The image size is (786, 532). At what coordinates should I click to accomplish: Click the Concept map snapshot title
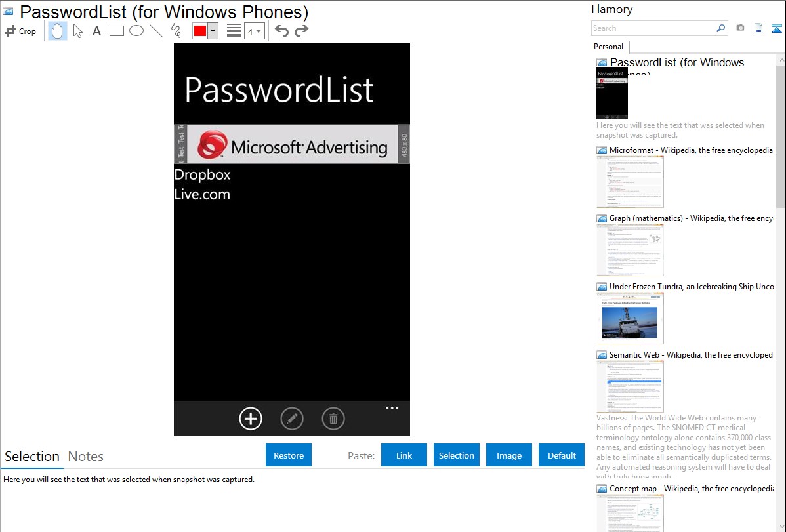692,489
